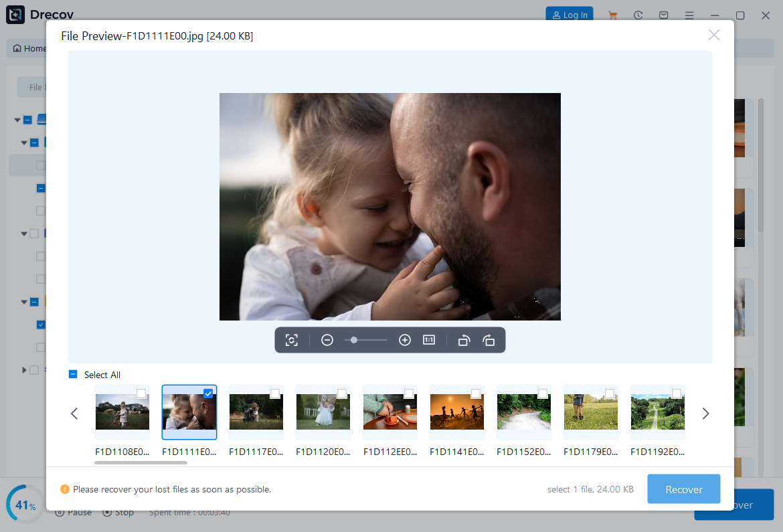Click the zoom slider handle
The height and width of the screenshot is (532, 783).
[x=354, y=340]
